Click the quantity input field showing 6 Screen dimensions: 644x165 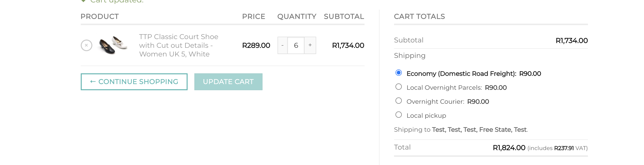[296, 45]
